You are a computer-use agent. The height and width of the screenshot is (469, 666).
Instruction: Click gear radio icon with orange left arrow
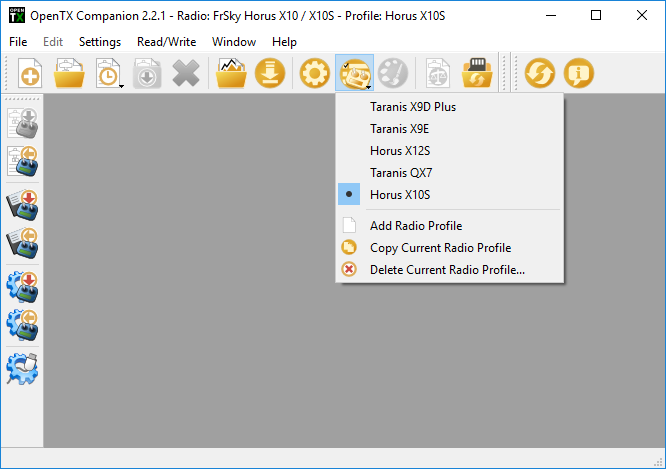[x=23, y=325]
